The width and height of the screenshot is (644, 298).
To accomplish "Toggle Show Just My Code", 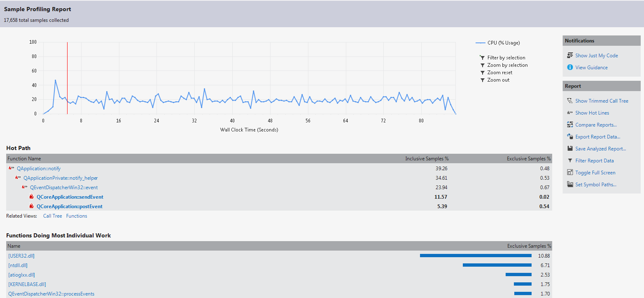I will (597, 55).
